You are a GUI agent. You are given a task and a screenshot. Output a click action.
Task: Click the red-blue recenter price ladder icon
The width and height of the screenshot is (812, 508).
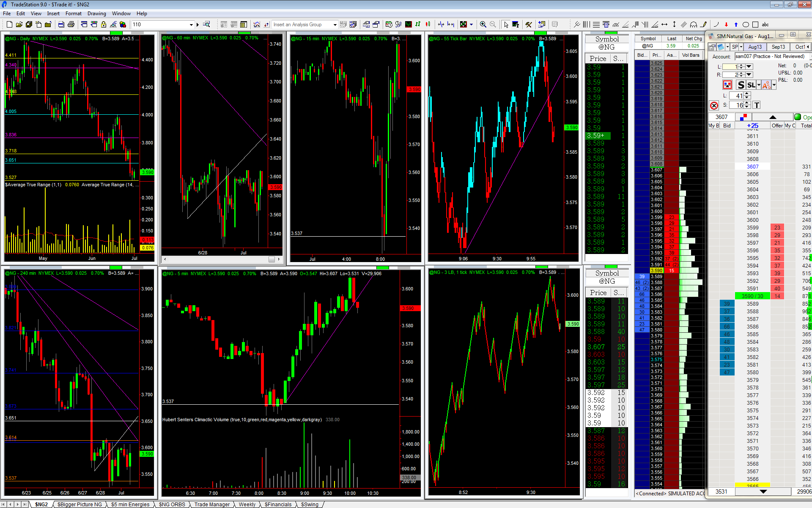(743, 117)
